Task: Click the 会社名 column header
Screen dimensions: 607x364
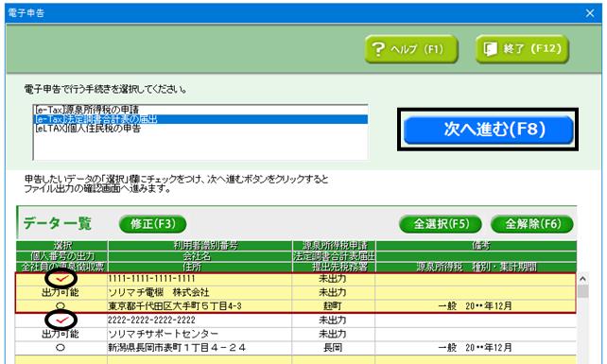Action: click(x=199, y=256)
